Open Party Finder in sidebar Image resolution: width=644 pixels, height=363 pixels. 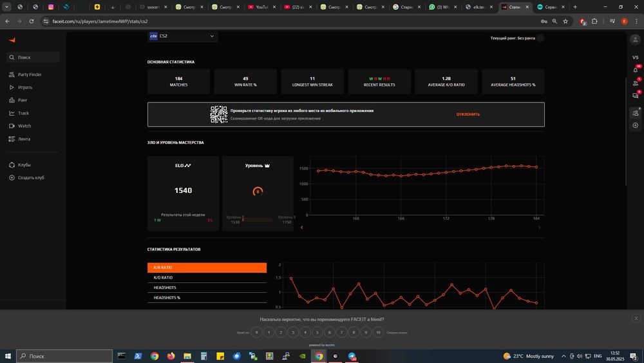pyautogui.click(x=25, y=74)
